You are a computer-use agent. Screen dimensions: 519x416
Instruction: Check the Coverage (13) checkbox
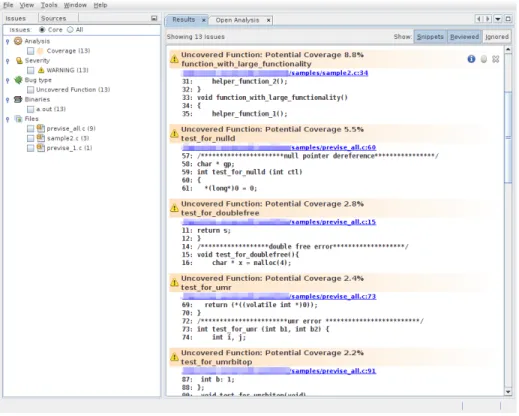coord(31,51)
